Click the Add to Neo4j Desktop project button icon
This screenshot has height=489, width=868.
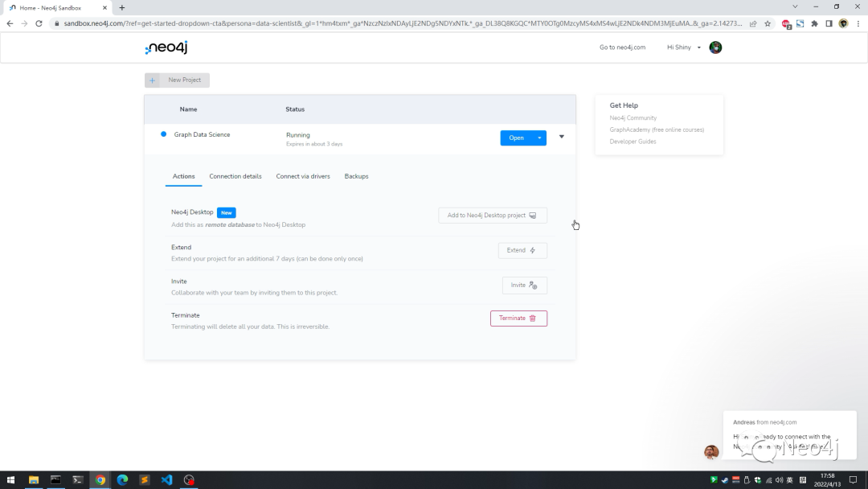533,215
